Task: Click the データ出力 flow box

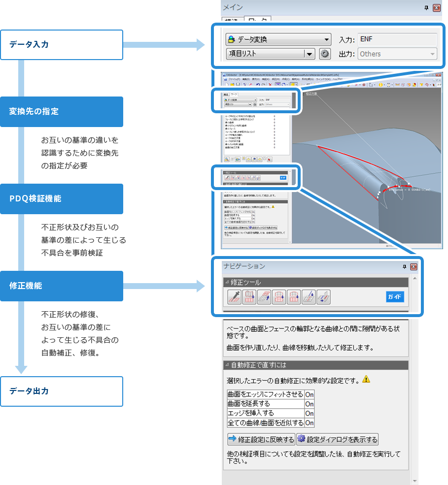Action: click(x=62, y=391)
